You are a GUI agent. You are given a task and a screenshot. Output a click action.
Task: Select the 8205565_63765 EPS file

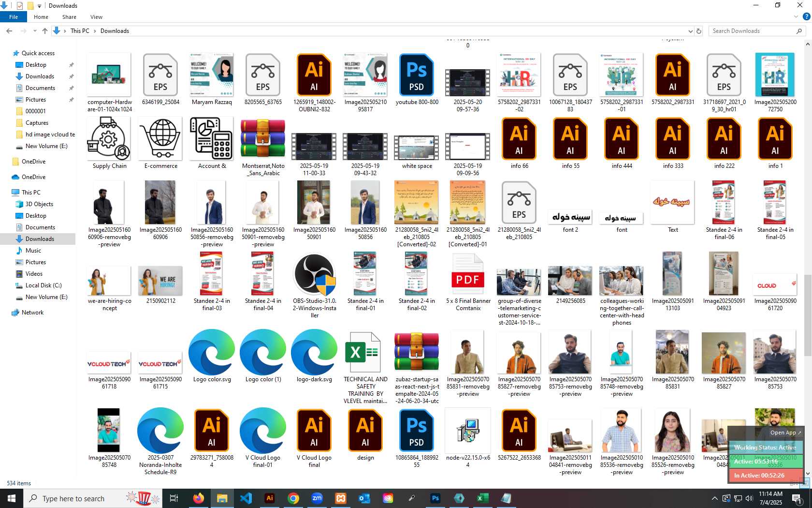(263, 80)
